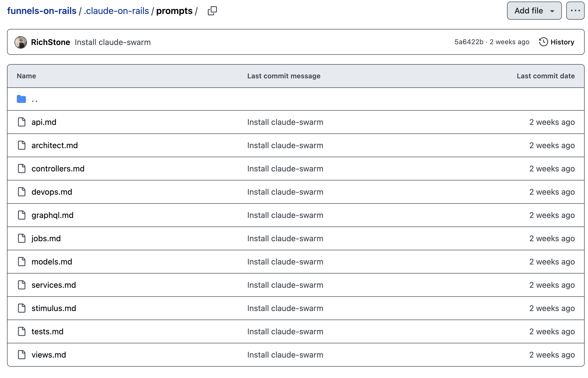Open stimulus.md file
The height and width of the screenshot is (378, 588).
54,308
